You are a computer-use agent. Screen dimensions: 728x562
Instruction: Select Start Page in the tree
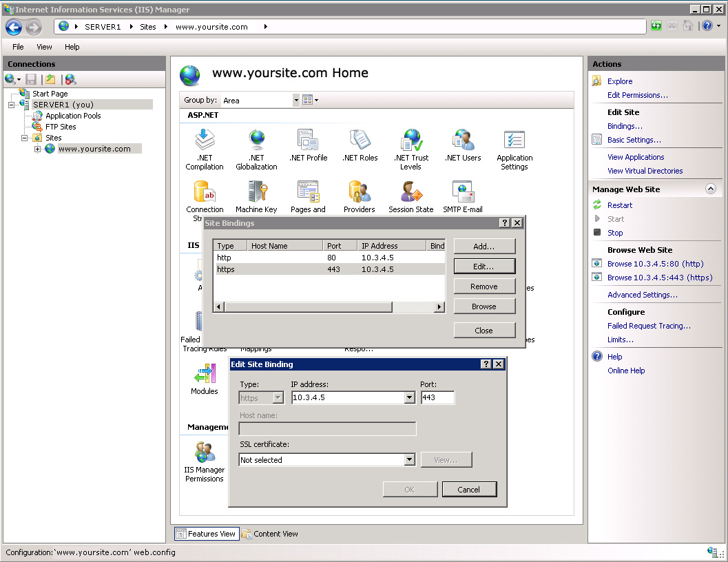click(x=50, y=94)
